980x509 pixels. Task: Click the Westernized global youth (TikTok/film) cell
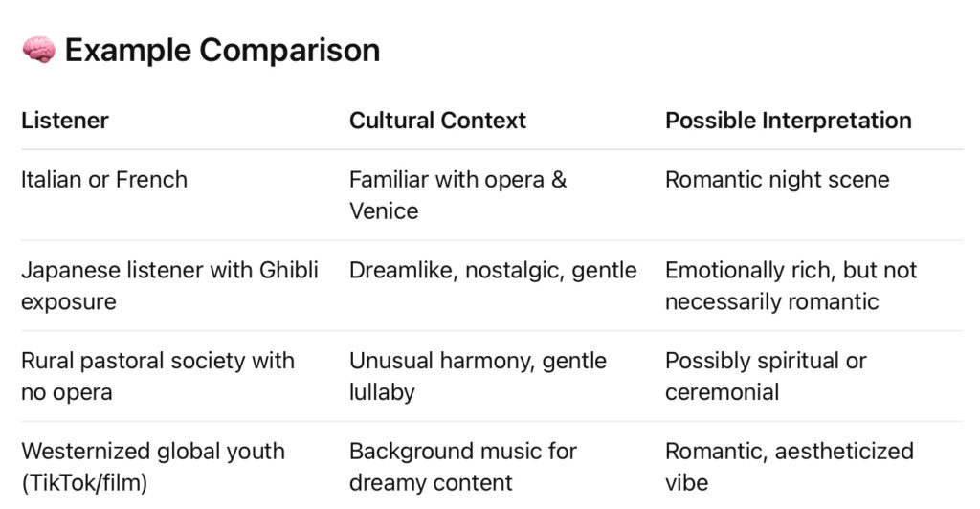click(x=153, y=467)
